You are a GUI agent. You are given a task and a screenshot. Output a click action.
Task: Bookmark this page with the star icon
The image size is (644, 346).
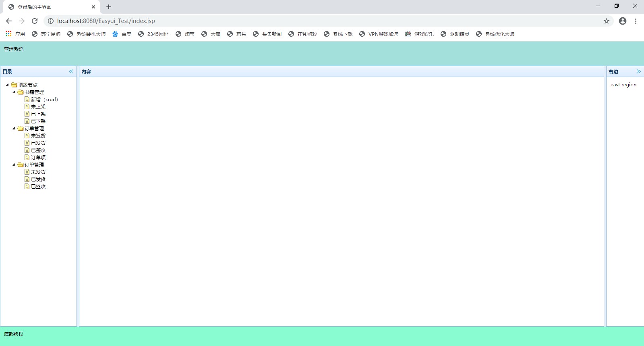tap(607, 21)
